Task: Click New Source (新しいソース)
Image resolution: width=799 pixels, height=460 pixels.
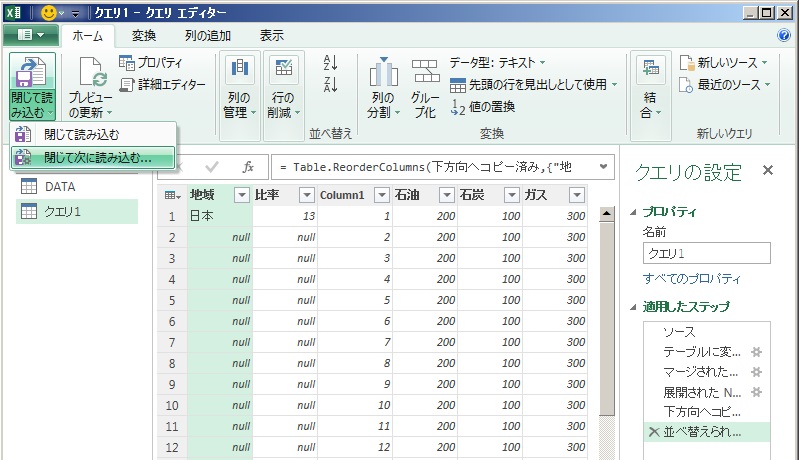Action: [723, 63]
